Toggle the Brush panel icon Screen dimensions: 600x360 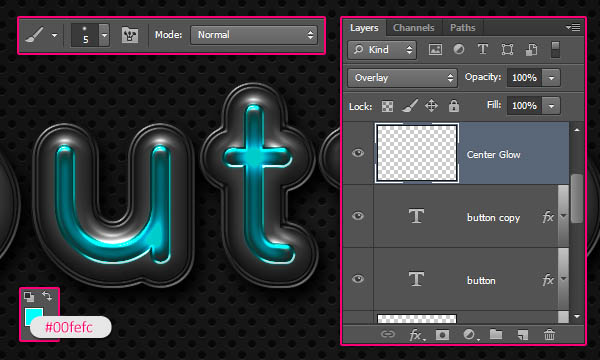(130, 35)
